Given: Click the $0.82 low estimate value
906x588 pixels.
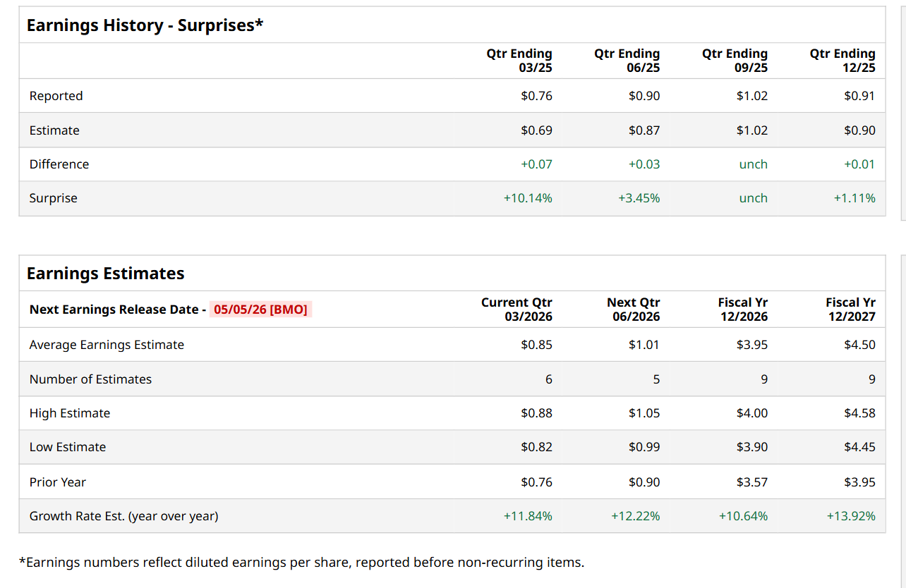Looking at the screenshot, I should point(536,447).
